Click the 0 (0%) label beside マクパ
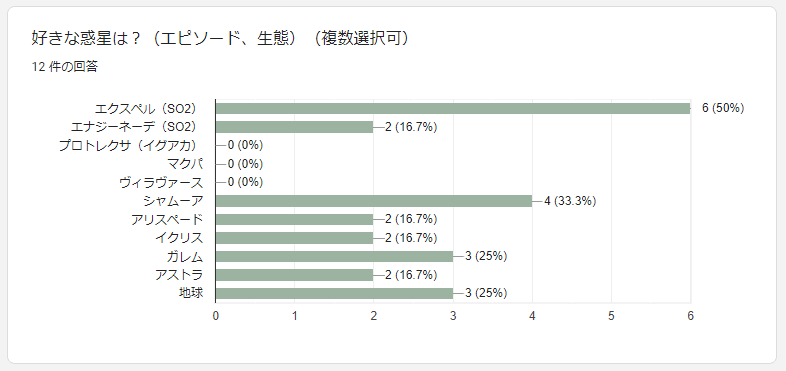786x371 pixels. tap(245, 164)
